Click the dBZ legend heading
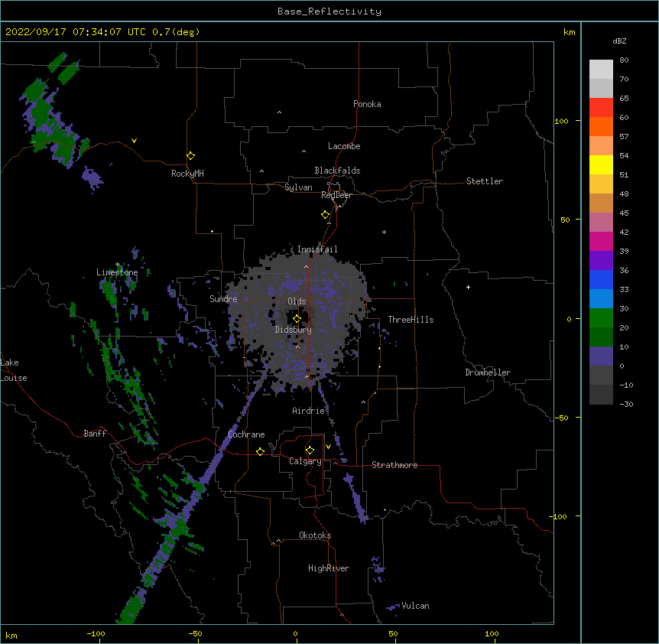Image resolution: width=659 pixels, height=644 pixels. click(619, 41)
